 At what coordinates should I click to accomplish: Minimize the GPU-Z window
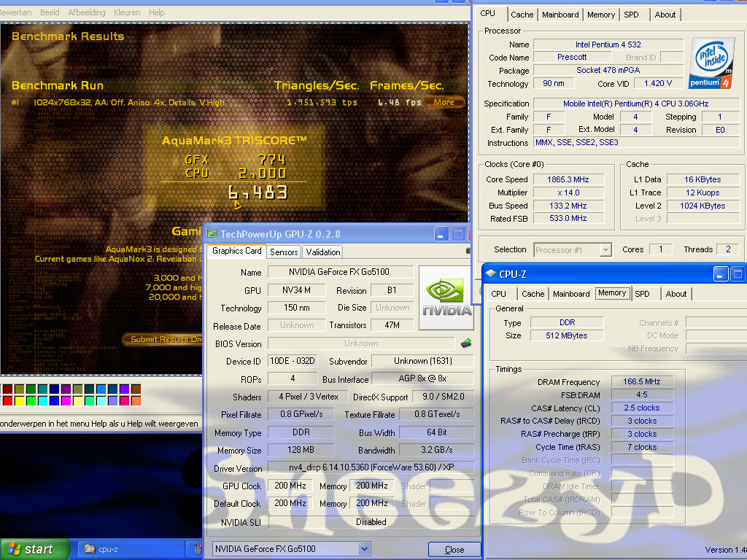pyautogui.click(x=441, y=234)
